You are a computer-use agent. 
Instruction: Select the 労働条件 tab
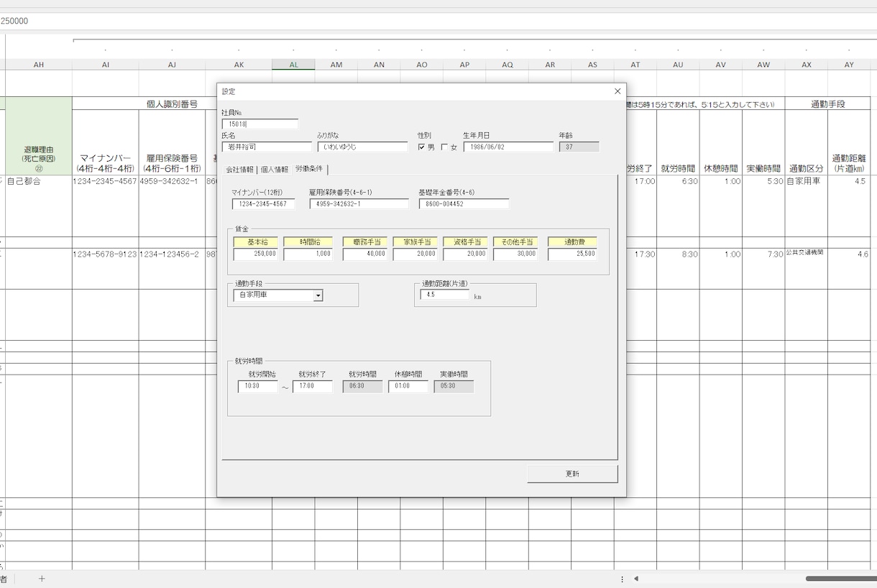[x=309, y=169]
